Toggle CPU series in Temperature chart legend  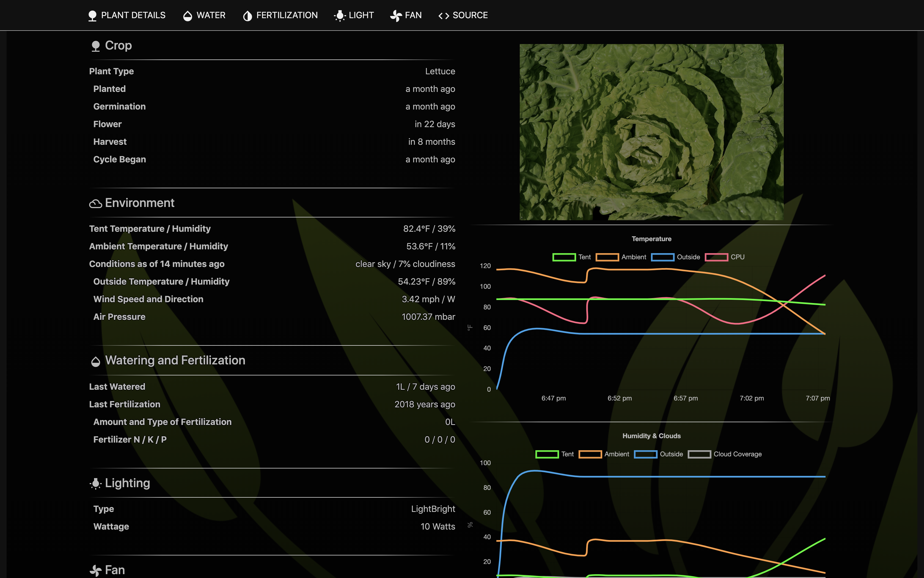coord(725,257)
